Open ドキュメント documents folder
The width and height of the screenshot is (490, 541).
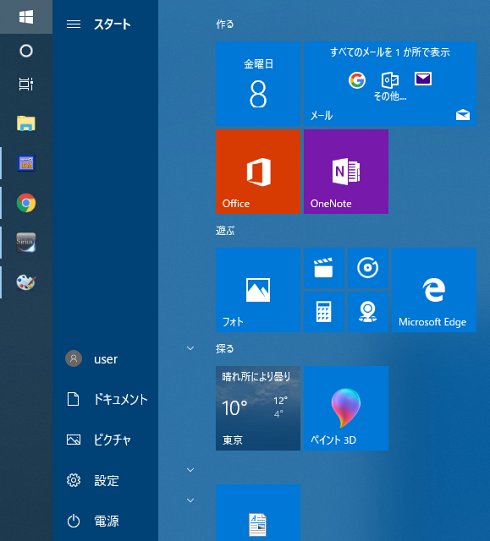pyautogui.click(x=105, y=399)
